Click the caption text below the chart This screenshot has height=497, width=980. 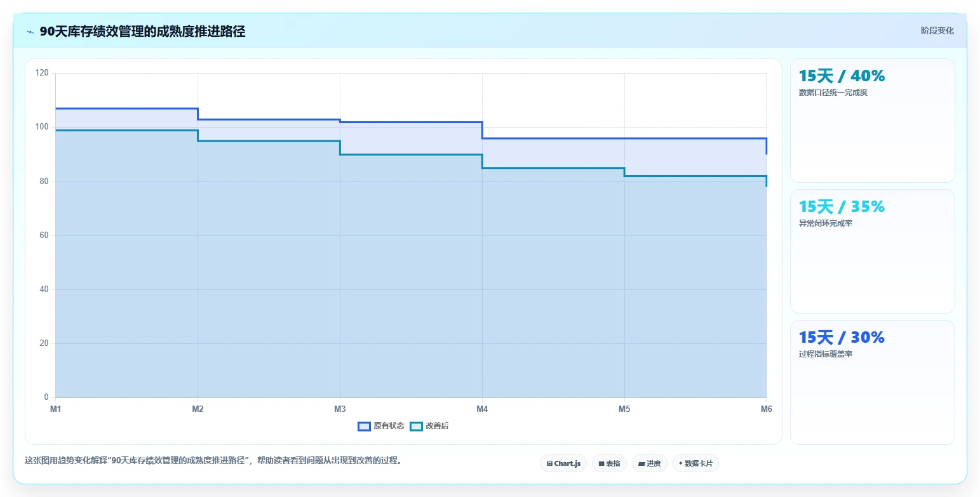[x=213, y=461]
